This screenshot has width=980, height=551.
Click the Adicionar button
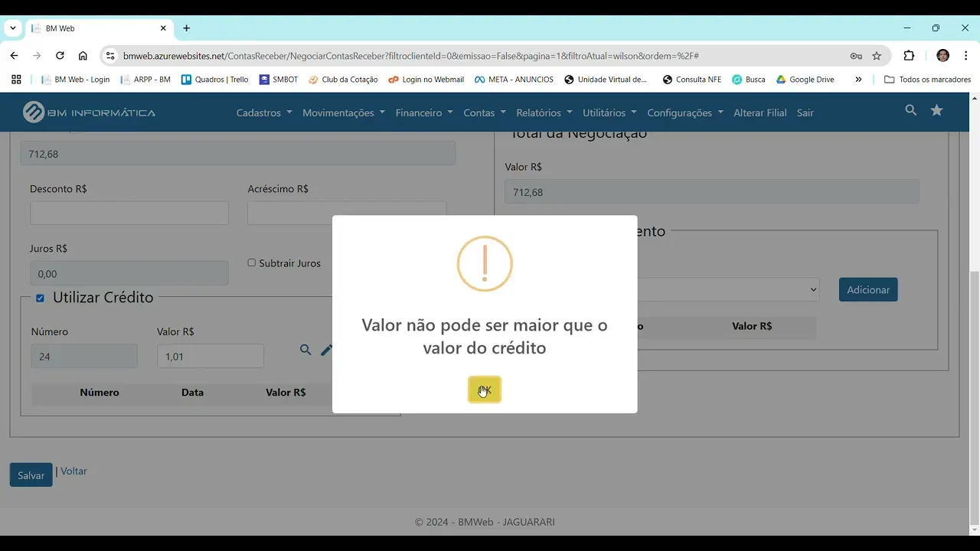pyautogui.click(x=868, y=289)
